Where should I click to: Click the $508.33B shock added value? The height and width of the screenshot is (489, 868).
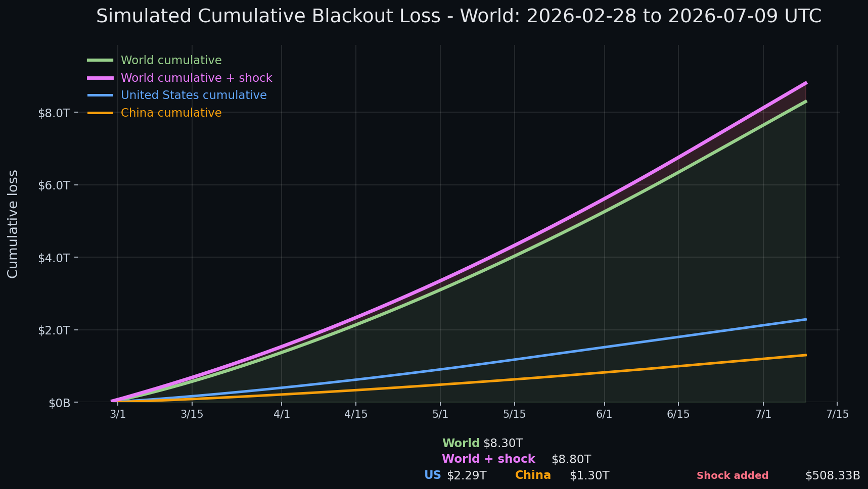point(833,476)
